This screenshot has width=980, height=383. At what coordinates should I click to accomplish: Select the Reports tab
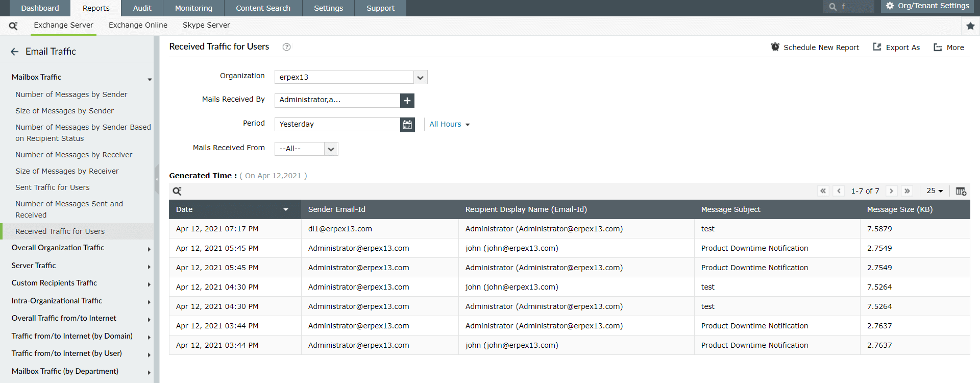click(96, 8)
